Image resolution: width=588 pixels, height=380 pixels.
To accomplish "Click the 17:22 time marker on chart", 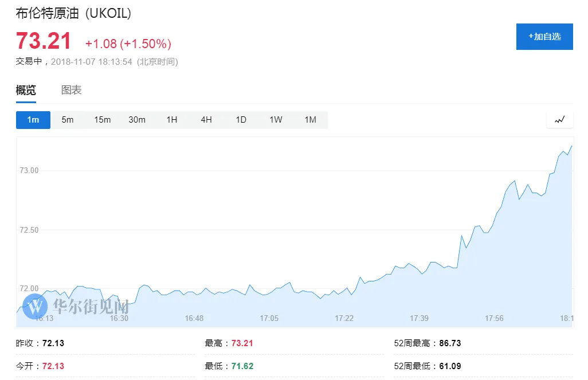I will (344, 318).
